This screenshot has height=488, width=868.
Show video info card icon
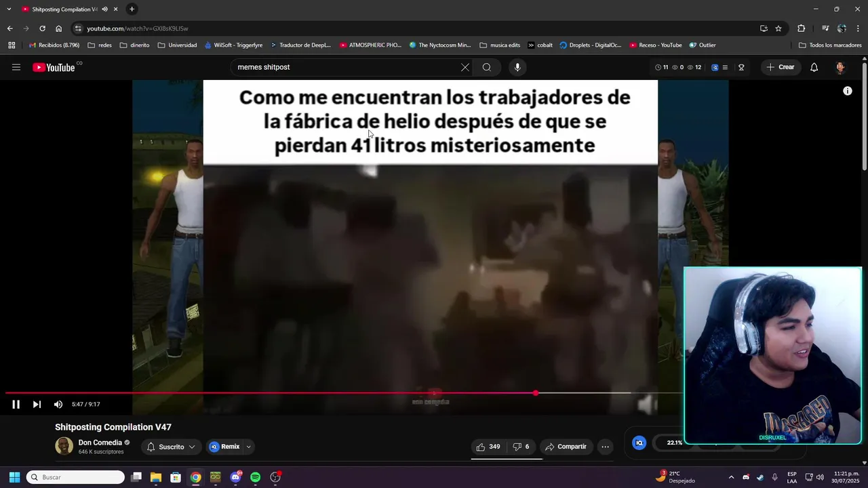click(x=848, y=91)
